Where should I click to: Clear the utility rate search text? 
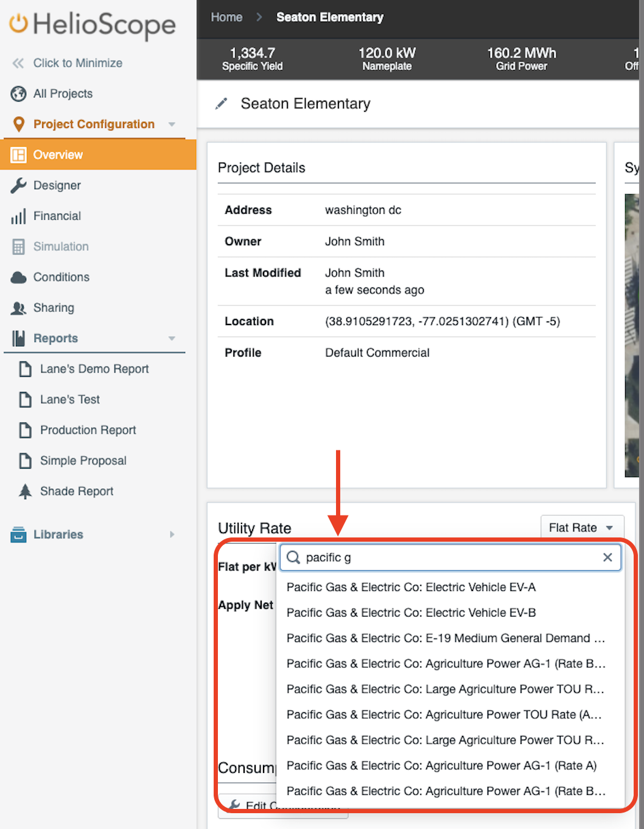[607, 558]
